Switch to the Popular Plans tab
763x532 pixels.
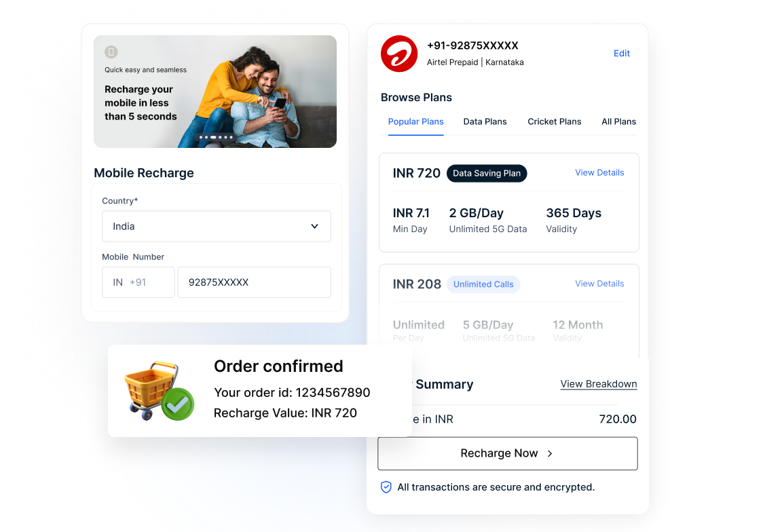pyautogui.click(x=415, y=121)
